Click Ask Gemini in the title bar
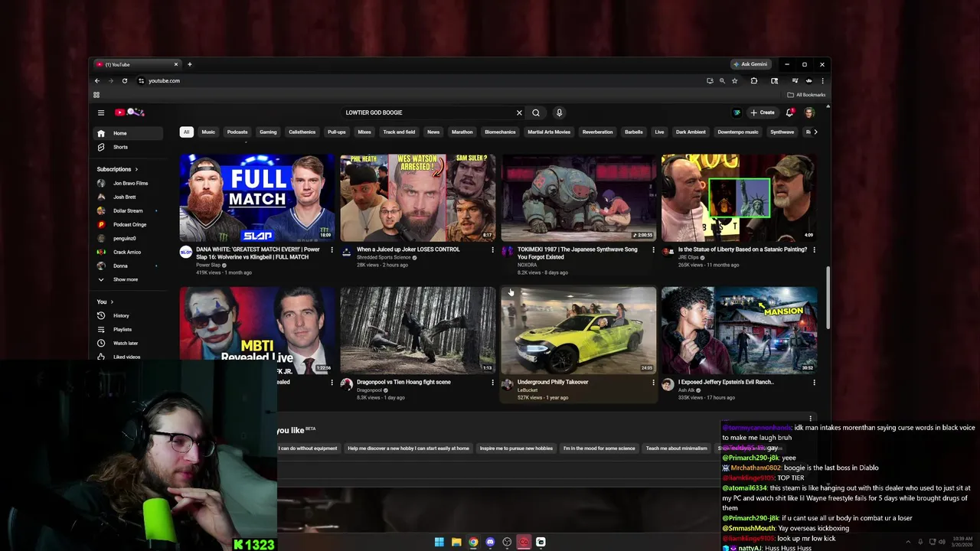Viewport: 980px width, 551px height. [x=750, y=64]
